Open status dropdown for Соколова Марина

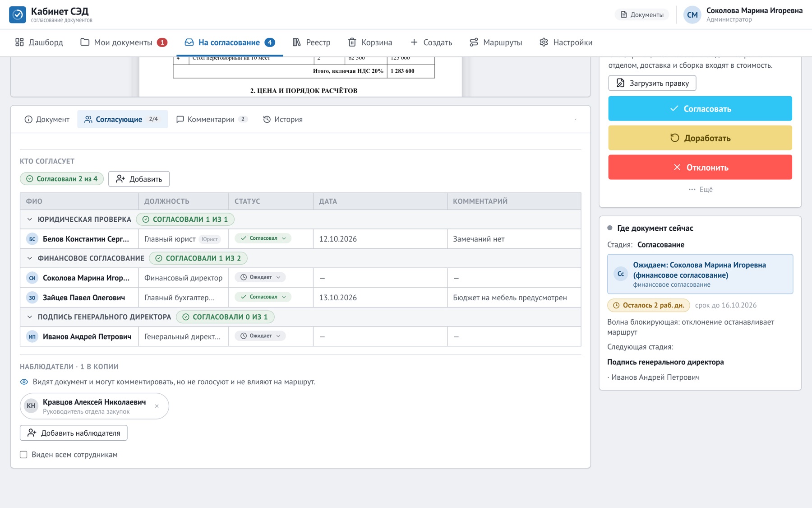click(x=260, y=277)
